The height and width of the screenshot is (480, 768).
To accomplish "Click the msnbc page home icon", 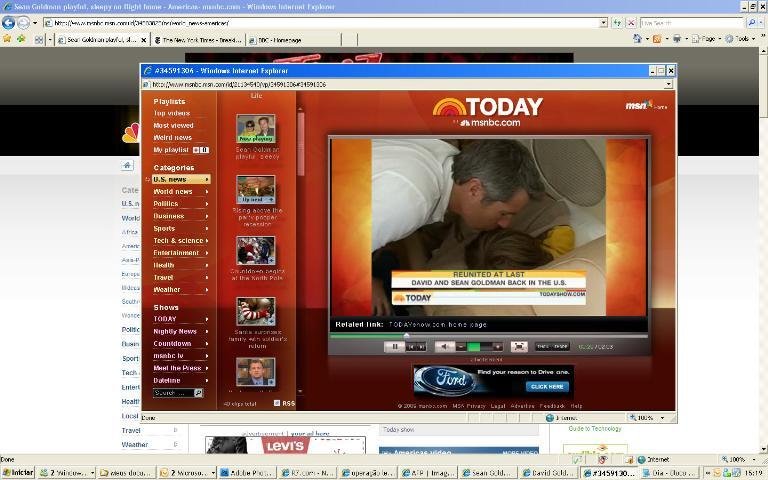I will point(127,165).
